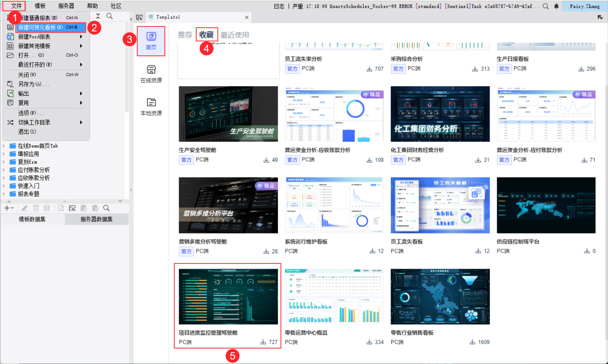
Task: Click the notification bell icon
Action: [x=556, y=6]
